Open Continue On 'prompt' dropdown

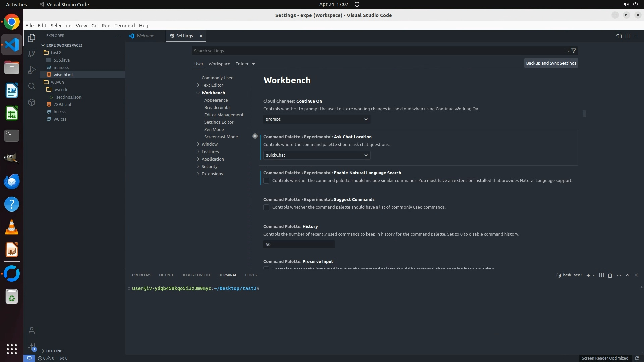[x=317, y=119]
